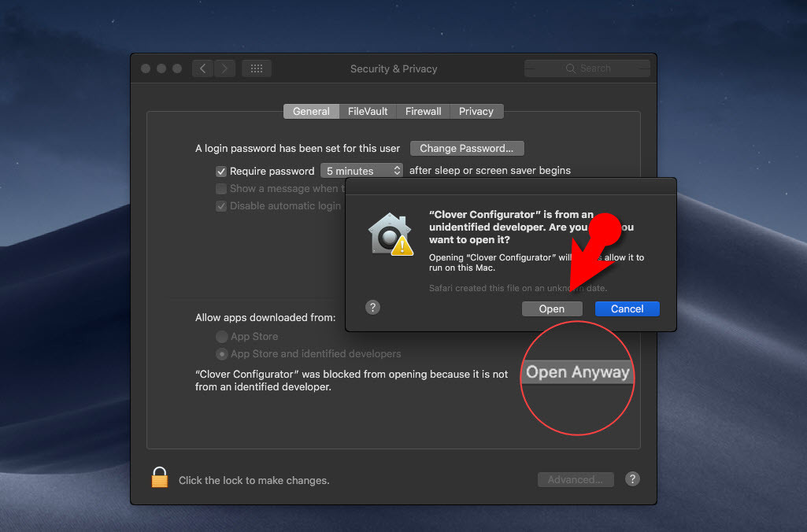Viewport: 807px width, 532px height.
Task: Click 'Safari created this file' note
Action: [x=518, y=288]
